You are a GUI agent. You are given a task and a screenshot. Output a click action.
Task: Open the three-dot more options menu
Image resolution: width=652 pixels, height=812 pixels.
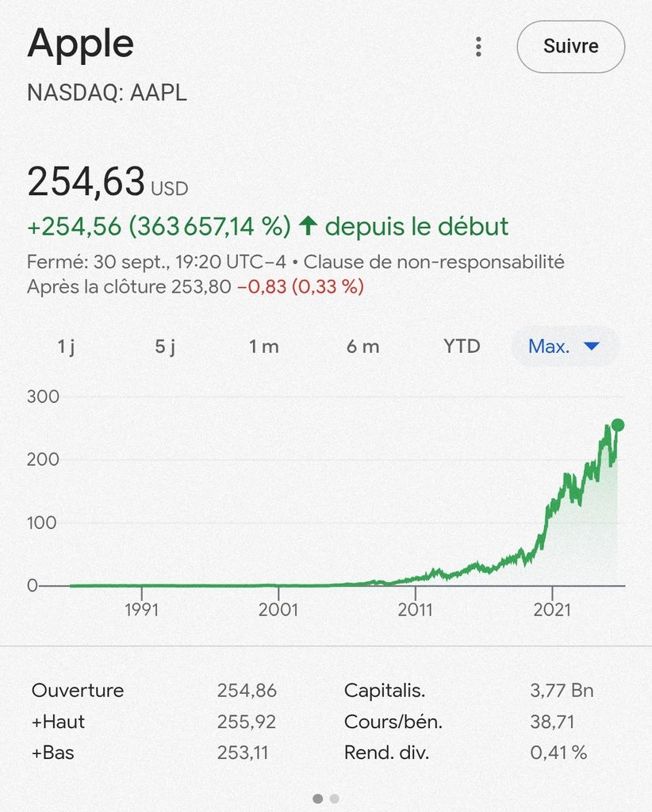tap(478, 47)
